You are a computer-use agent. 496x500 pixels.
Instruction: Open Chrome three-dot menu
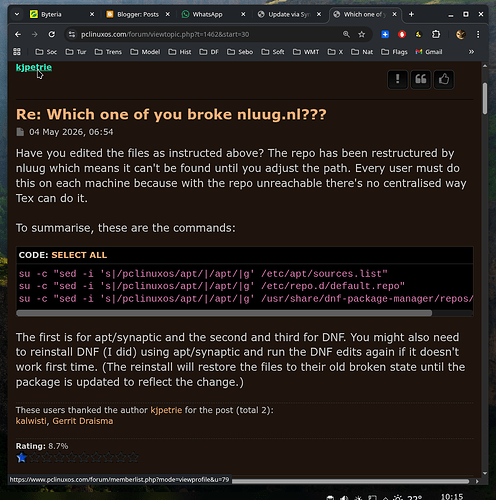point(478,34)
